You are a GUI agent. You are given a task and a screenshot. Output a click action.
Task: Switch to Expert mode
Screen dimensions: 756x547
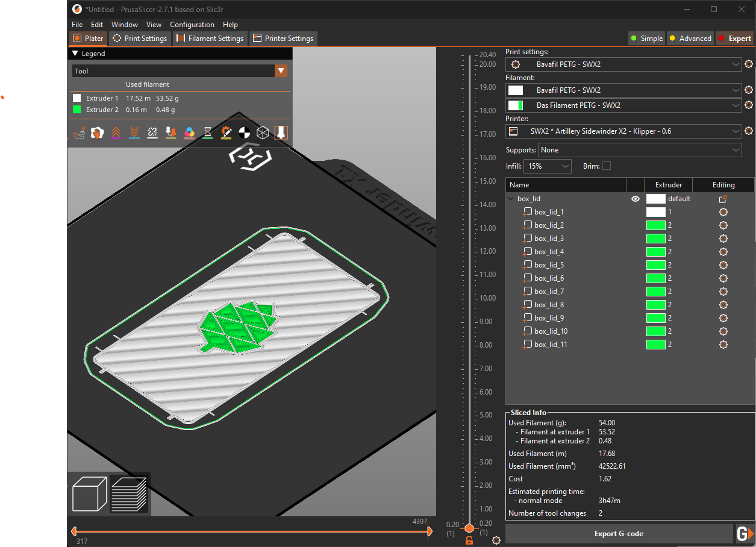point(735,38)
